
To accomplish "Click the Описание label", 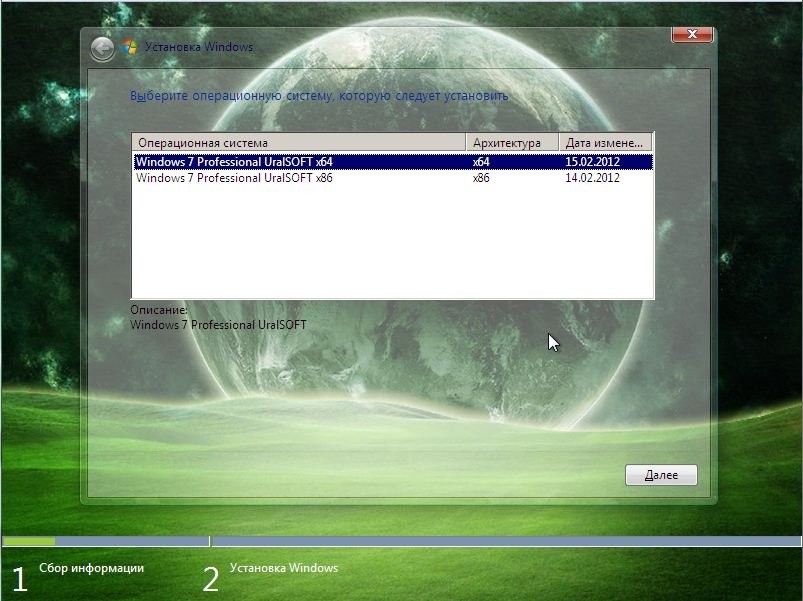I will (x=159, y=310).
